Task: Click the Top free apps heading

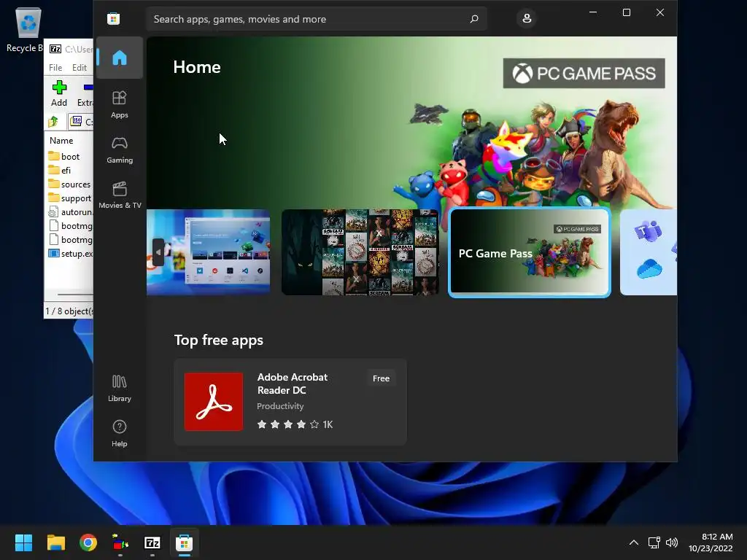Action: pyautogui.click(x=219, y=340)
